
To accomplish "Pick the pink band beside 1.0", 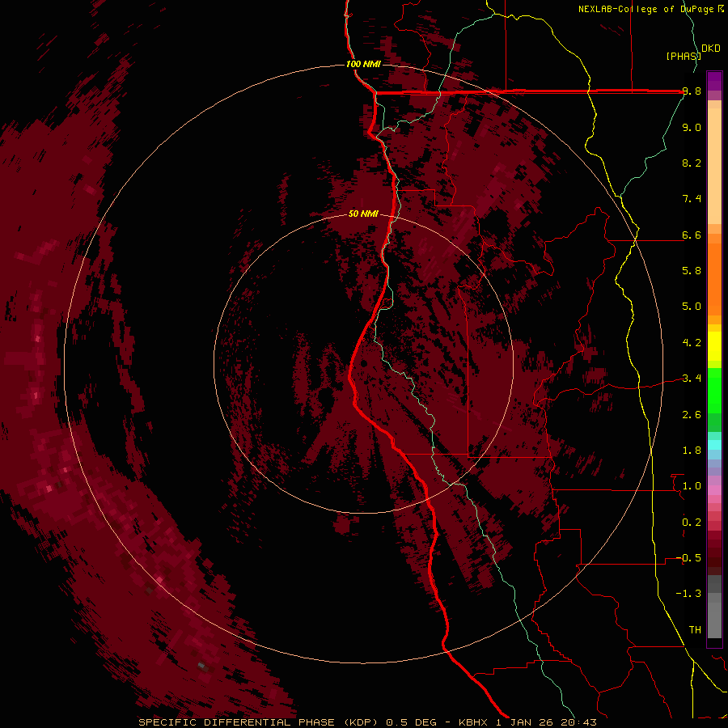I will point(714,490).
